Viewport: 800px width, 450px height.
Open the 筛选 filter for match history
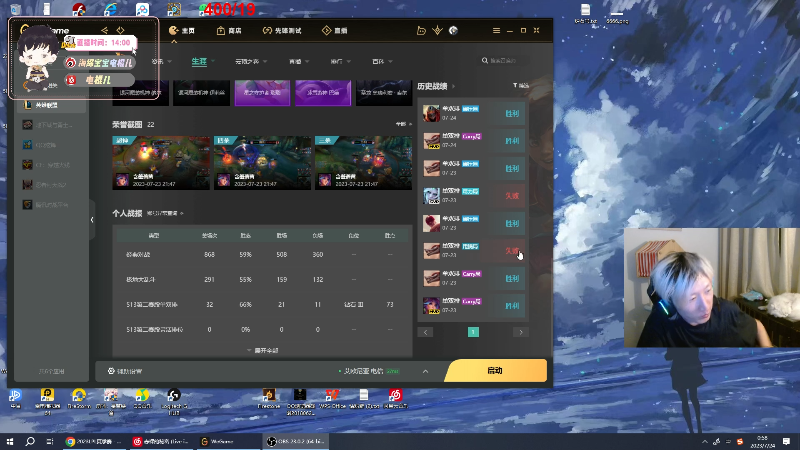pos(521,86)
